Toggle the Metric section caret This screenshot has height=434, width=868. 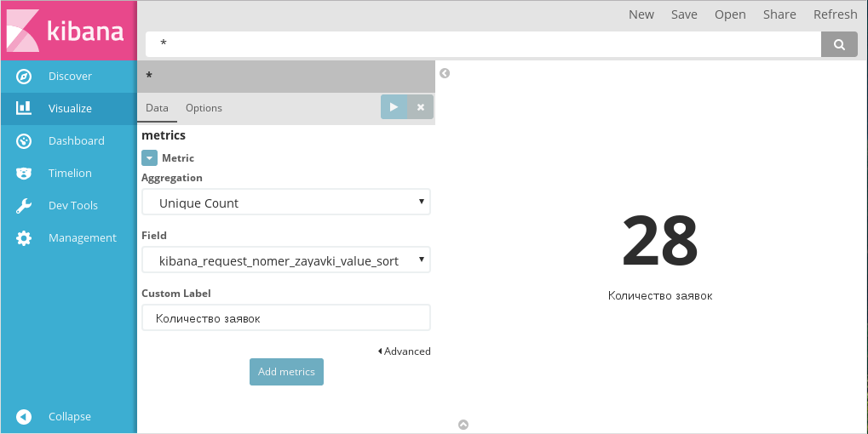pyautogui.click(x=149, y=158)
